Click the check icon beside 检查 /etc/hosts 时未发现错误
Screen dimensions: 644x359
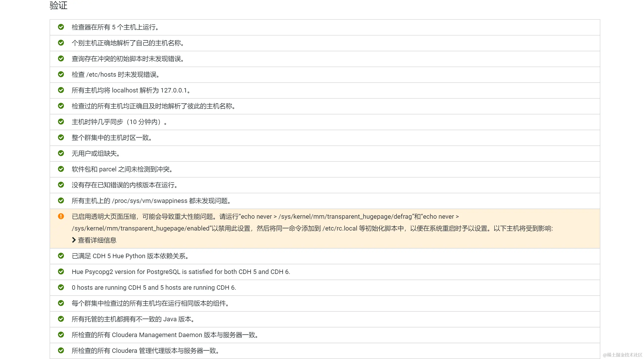[x=61, y=74]
